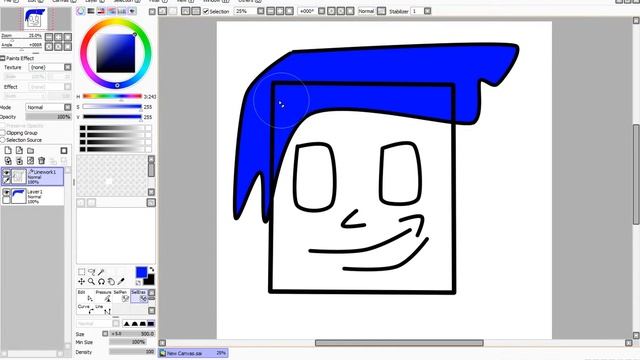Show the RGB slider panel
This screenshot has height=360, width=640.
coord(91,11)
